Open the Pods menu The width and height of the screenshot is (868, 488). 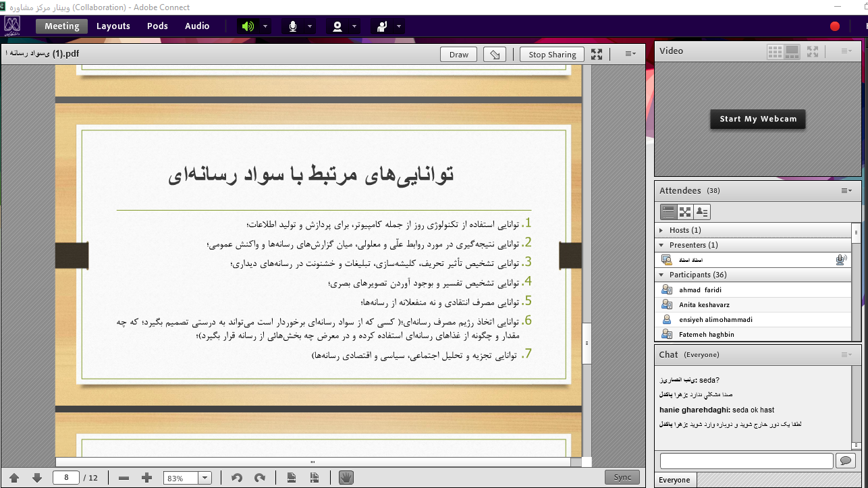(x=157, y=26)
